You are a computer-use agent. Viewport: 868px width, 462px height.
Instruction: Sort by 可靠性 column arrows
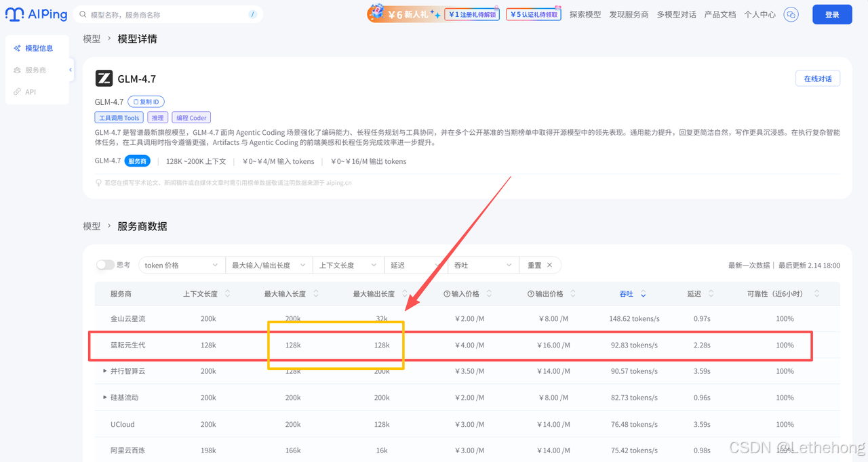816,294
